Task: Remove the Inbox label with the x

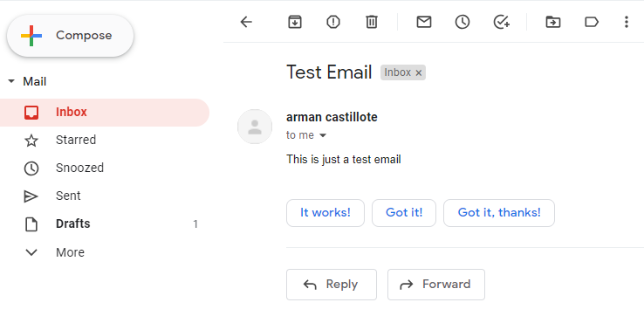Action: click(419, 73)
